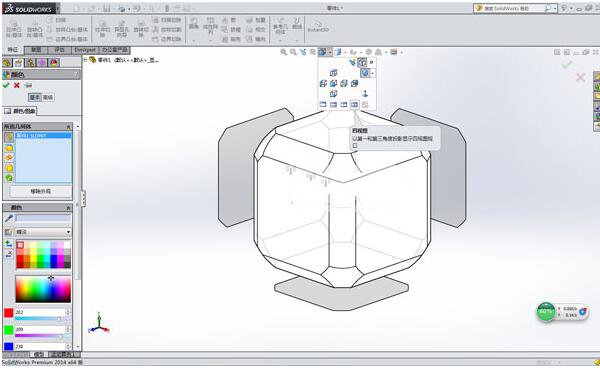Image resolution: width=600 pixels, height=368 pixels.
Task: Switch to Advanced mode button
Action: pyautogui.click(x=48, y=98)
